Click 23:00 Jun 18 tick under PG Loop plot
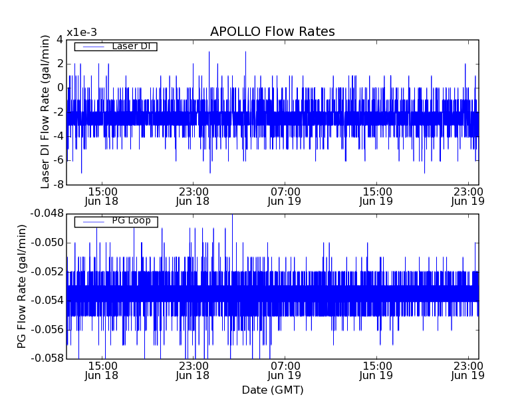532x399 pixels. click(x=193, y=370)
